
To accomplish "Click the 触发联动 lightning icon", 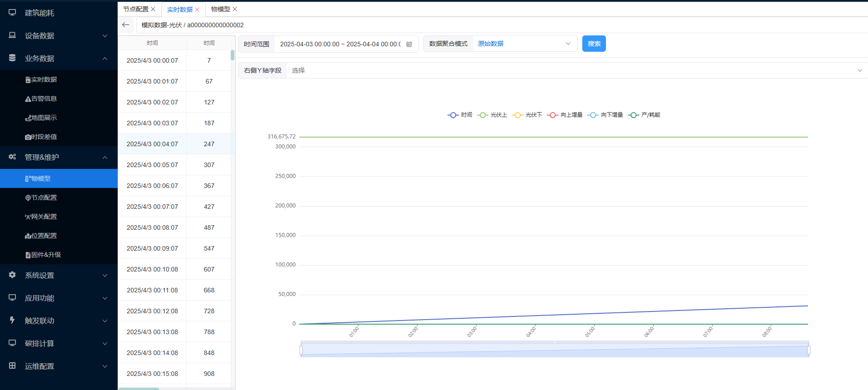I will [12, 321].
